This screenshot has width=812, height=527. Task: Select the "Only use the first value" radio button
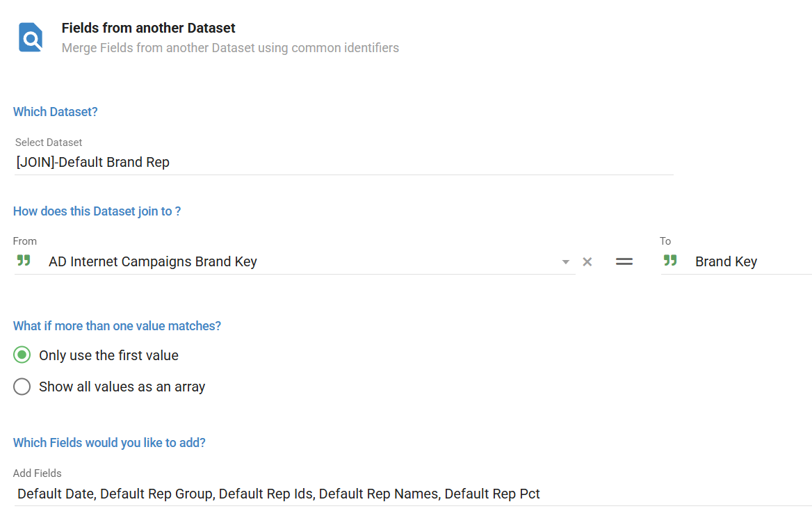(22, 355)
